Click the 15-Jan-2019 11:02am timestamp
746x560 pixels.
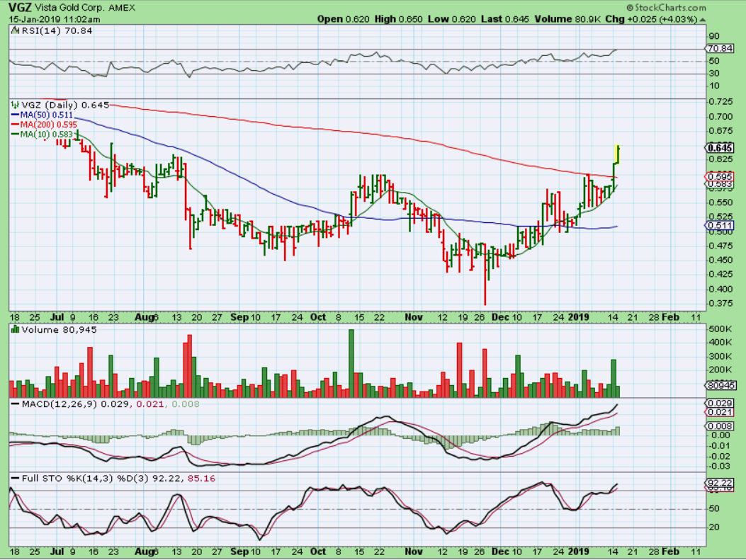[x=55, y=20]
